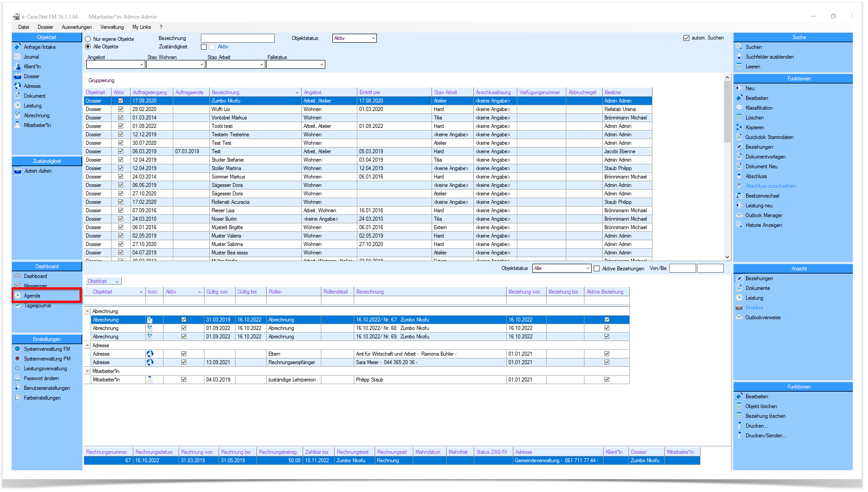Select the Admin Admin Zuständigkeit entry
The height and width of the screenshot is (492, 868).
tap(38, 171)
